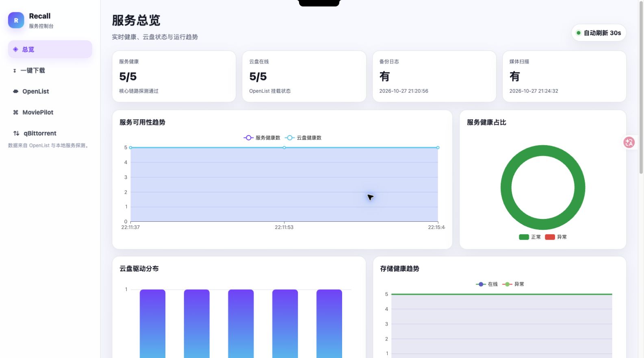Click the green donut ring in 服务健康占比

pos(543,151)
